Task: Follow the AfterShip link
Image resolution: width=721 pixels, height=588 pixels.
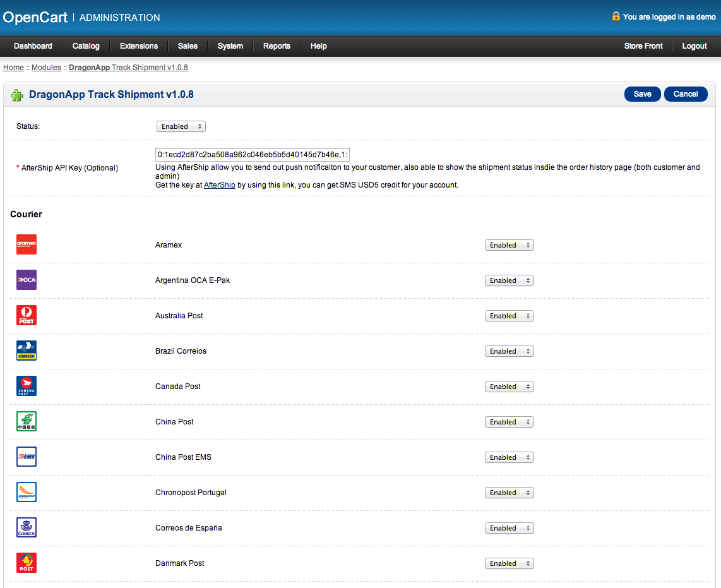Action: 219,185
